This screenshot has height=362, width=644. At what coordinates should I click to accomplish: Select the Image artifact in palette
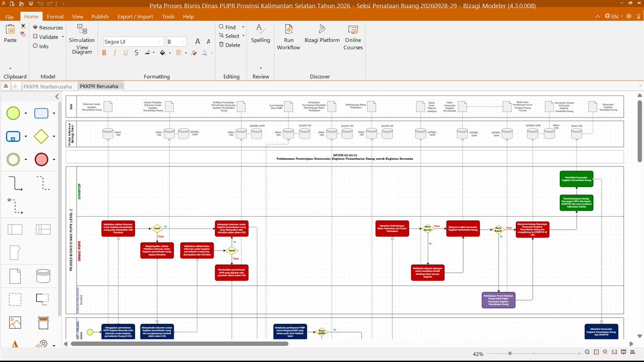(15, 322)
